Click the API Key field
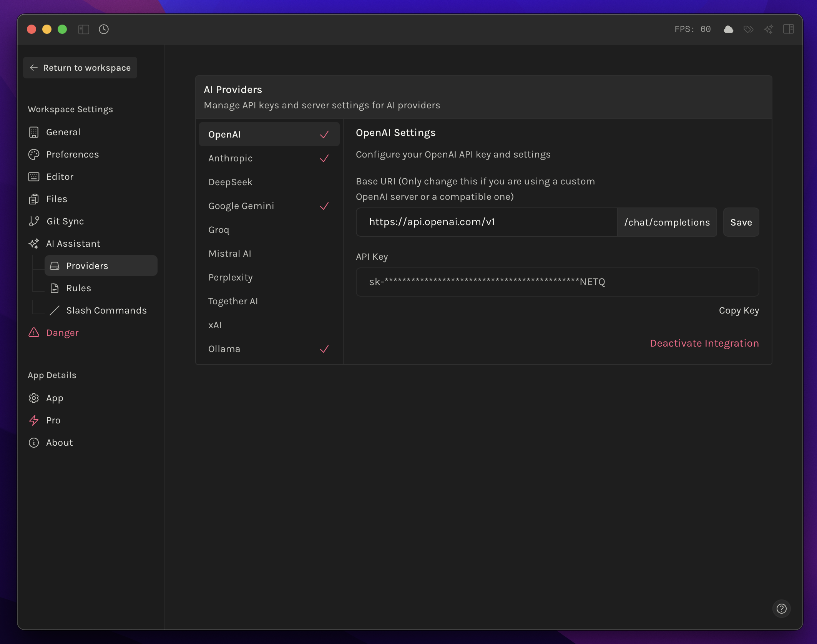The image size is (817, 644). [557, 282]
